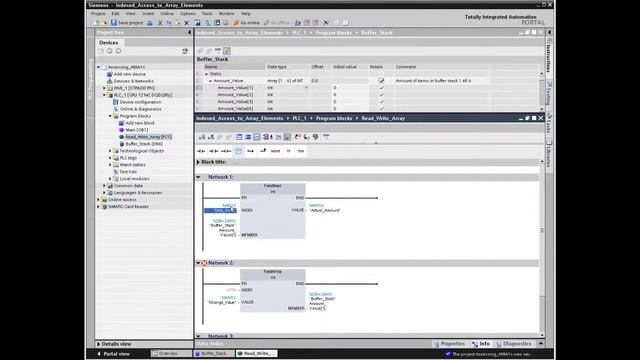Click the Download to device icon
The width and height of the screenshot is (640, 360).
208,23
